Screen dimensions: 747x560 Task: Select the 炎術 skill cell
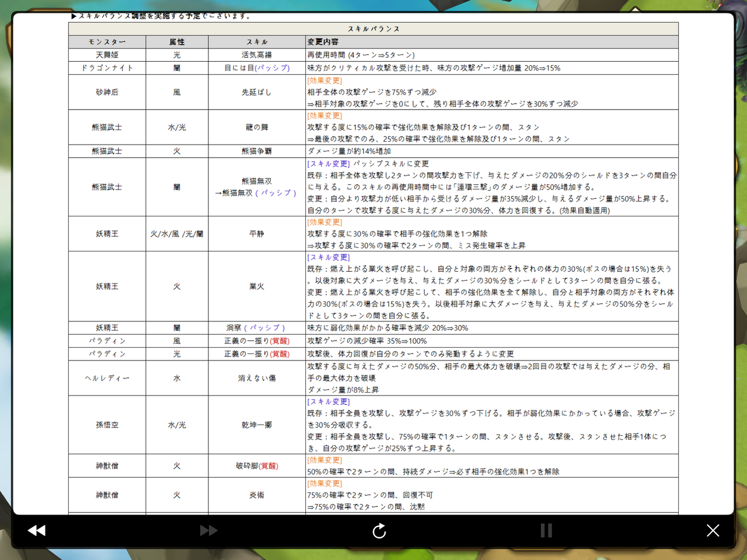[257, 495]
